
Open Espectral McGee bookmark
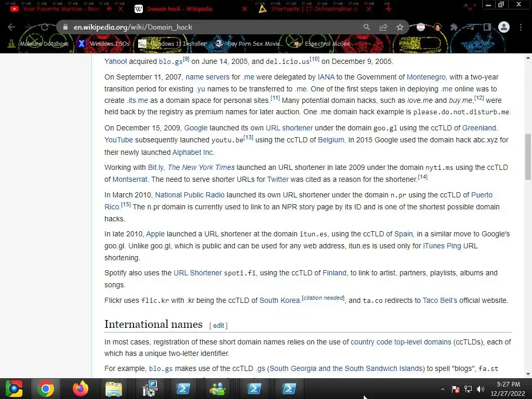click(x=323, y=44)
